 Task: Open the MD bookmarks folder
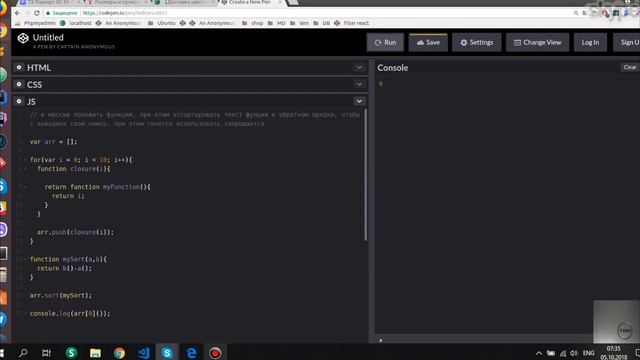point(277,23)
